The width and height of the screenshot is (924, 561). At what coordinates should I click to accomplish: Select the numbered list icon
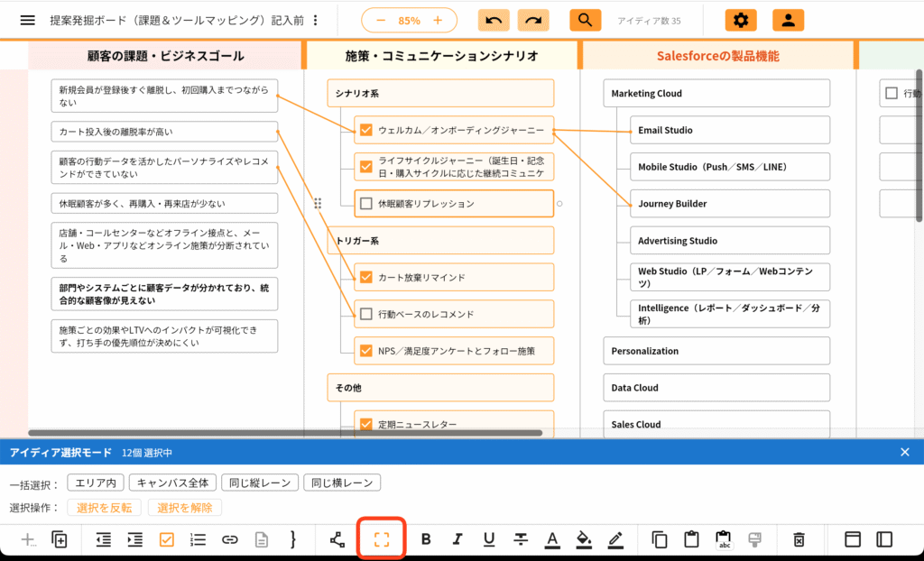tap(198, 538)
